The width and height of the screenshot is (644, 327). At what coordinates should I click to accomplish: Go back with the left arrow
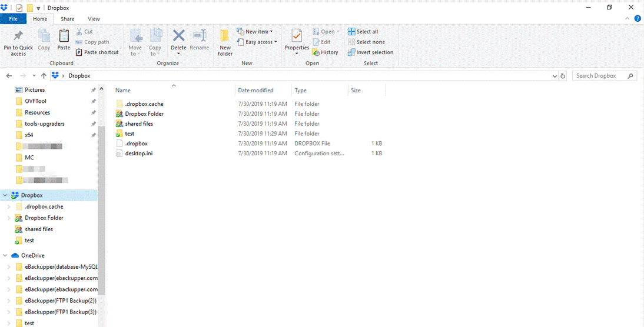[9, 76]
